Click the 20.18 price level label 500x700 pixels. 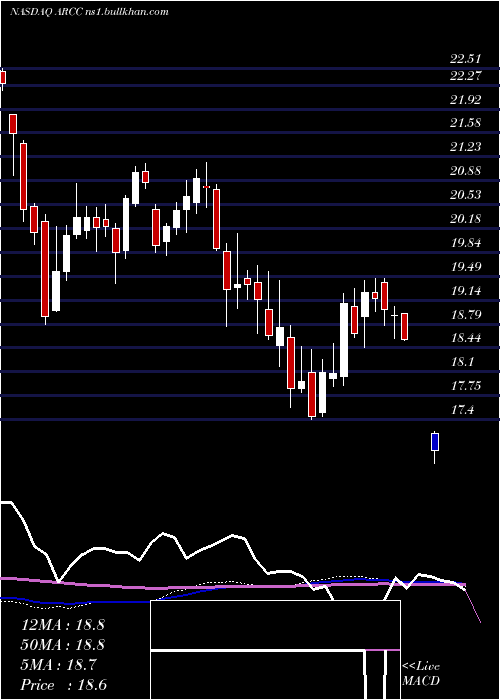(466, 219)
